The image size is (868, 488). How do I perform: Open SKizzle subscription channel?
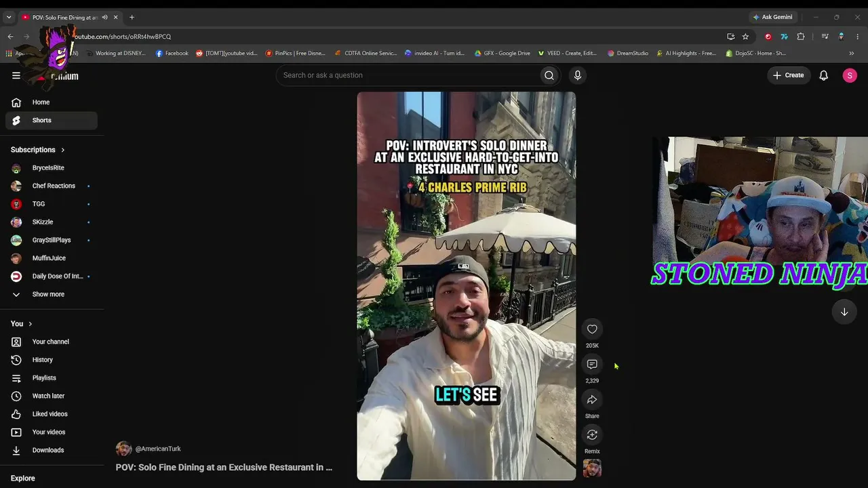click(52, 222)
